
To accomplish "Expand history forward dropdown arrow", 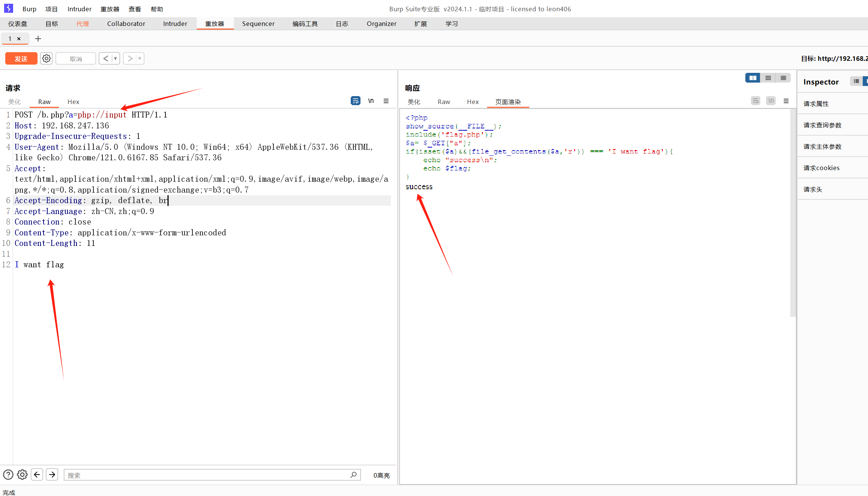I will (140, 59).
